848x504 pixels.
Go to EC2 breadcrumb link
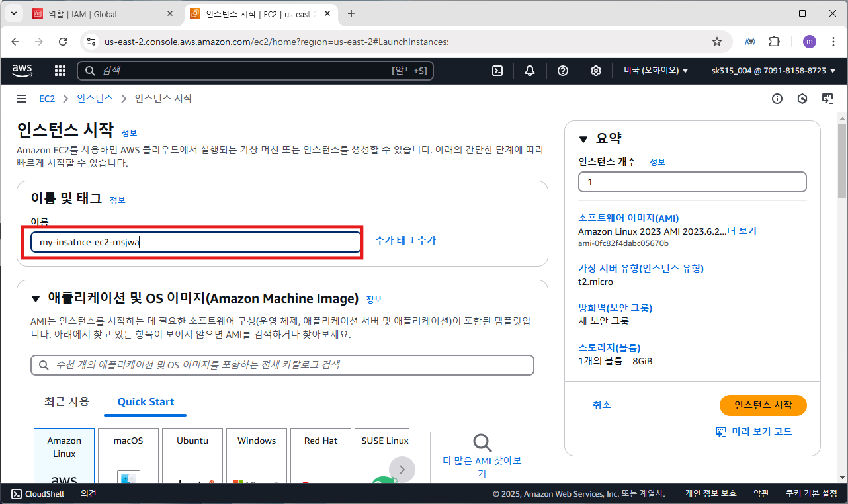click(x=46, y=99)
